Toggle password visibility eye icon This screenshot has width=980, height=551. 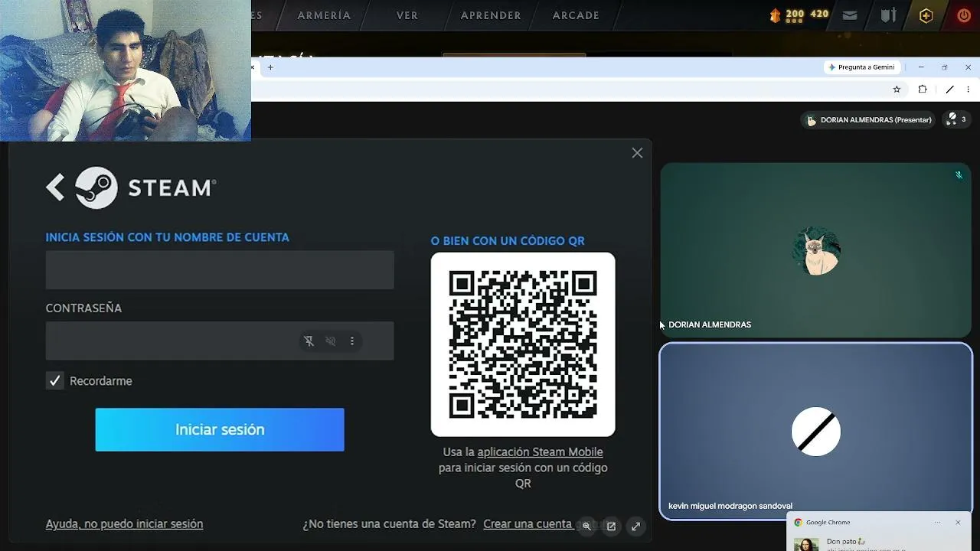331,341
